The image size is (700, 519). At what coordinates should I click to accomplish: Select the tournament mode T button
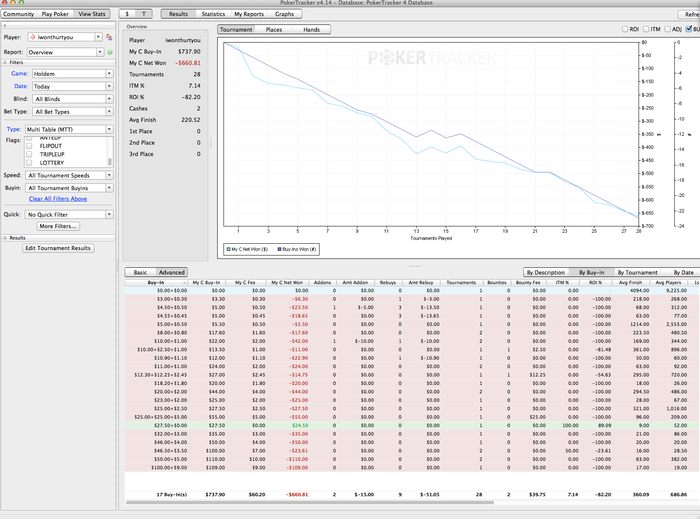click(144, 15)
